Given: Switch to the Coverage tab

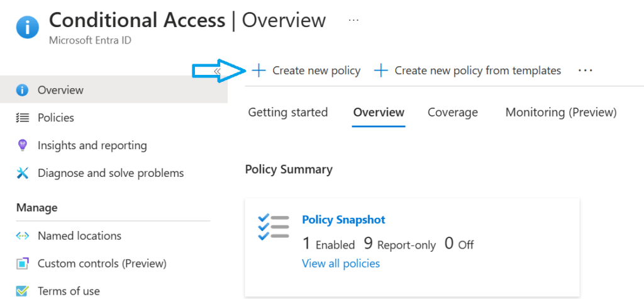Looking at the screenshot, I should (453, 113).
